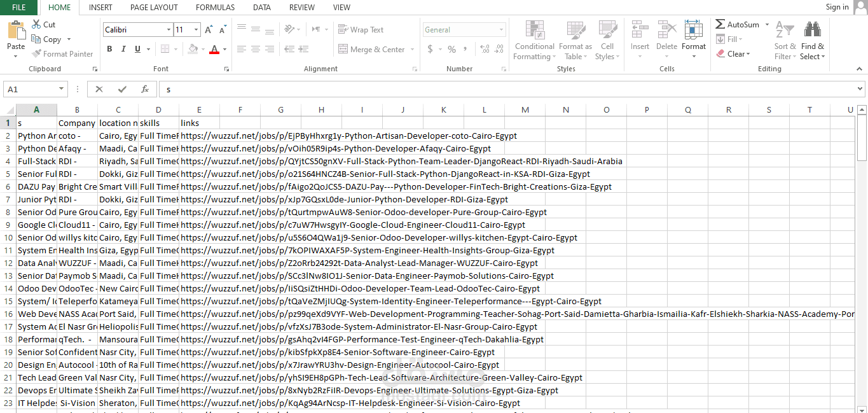The height and width of the screenshot is (413, 868).
Task: Toggle Bold formatting
Action: click(x=109, y=49)
